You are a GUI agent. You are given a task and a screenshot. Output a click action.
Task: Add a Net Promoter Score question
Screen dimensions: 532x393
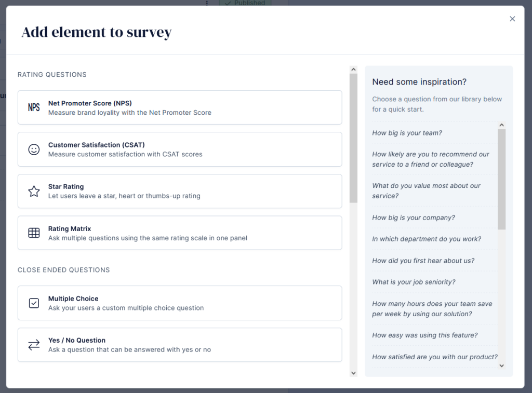(x=180, y=107)
